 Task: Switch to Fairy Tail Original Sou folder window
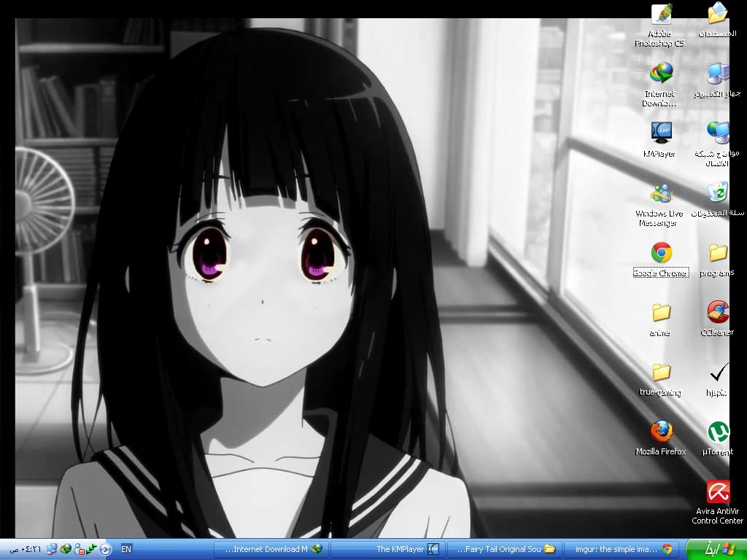505,550
